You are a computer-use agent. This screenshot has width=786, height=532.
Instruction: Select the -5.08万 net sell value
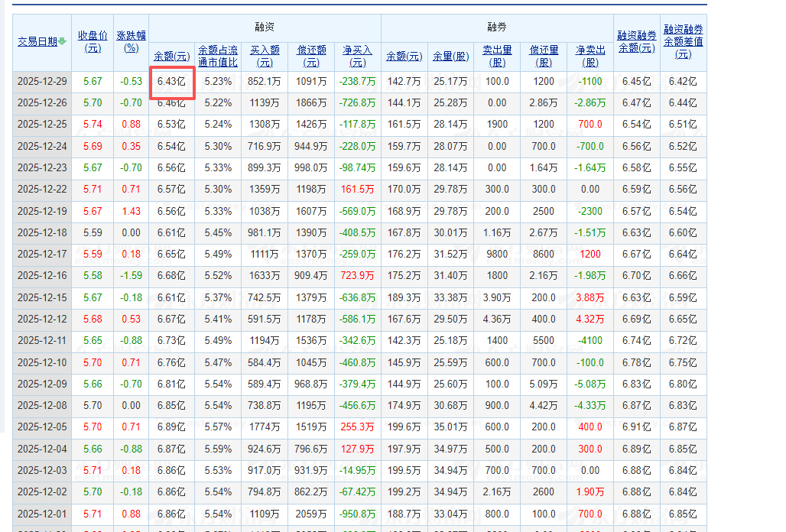(590, 384)
